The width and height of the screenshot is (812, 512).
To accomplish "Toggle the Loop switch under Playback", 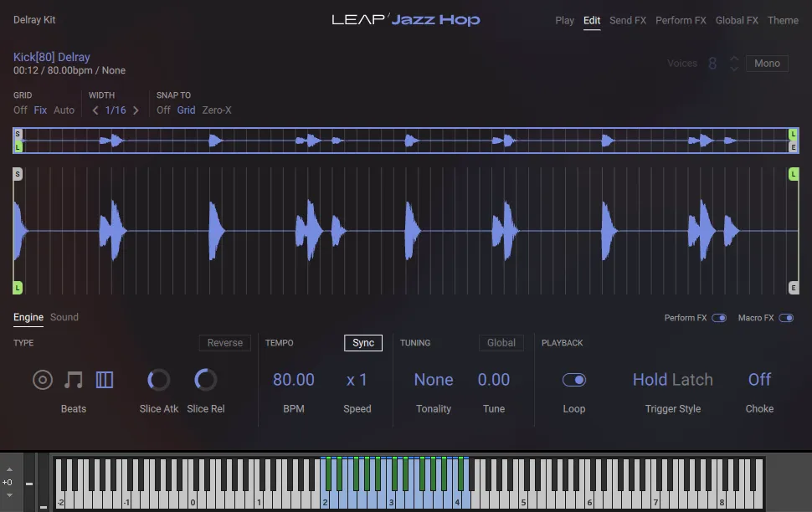I will 574,379.
